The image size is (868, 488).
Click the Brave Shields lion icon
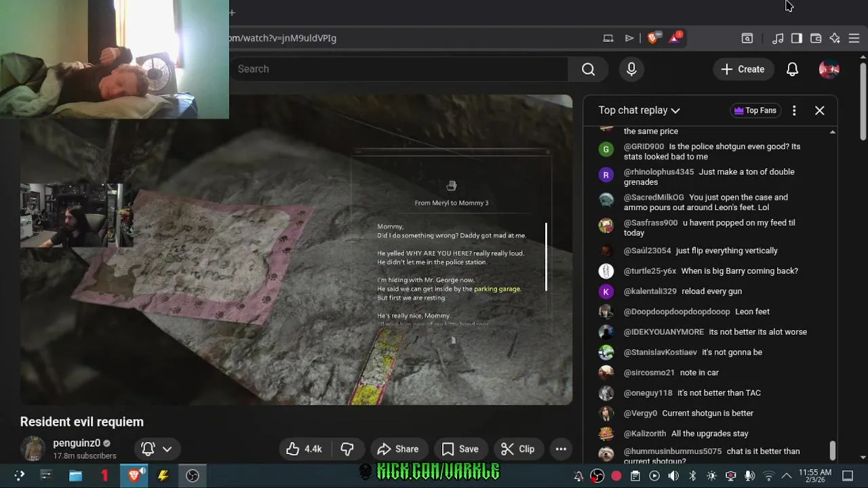652,38
